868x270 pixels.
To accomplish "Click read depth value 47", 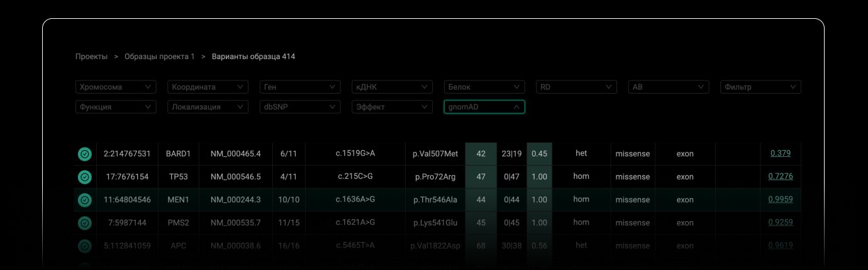I will [x=481, y=177].
